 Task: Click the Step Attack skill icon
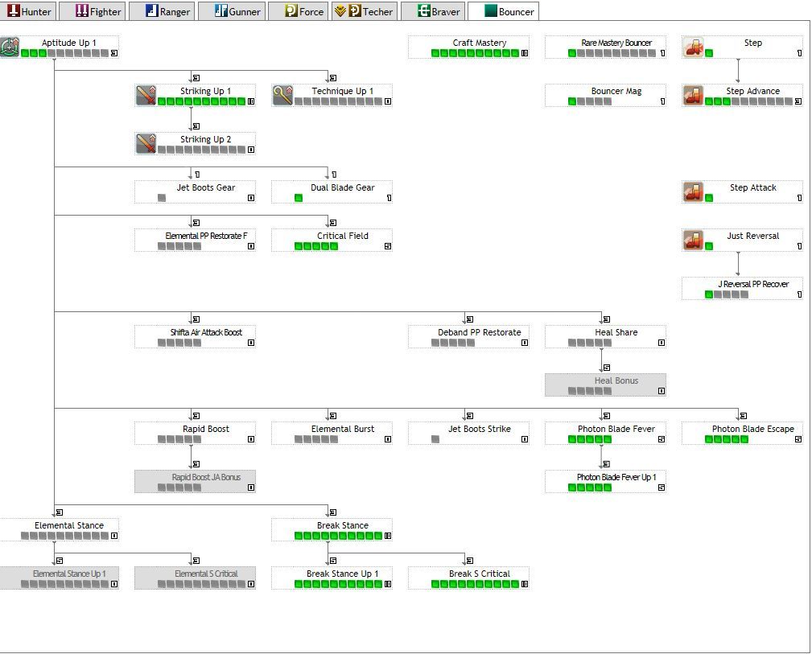point(693,192)
